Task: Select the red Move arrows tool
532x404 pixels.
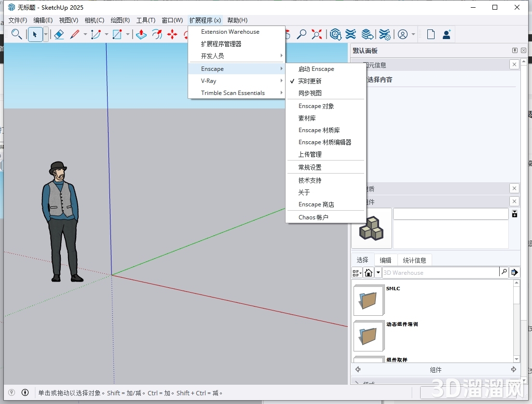Action: click(172, 34)
